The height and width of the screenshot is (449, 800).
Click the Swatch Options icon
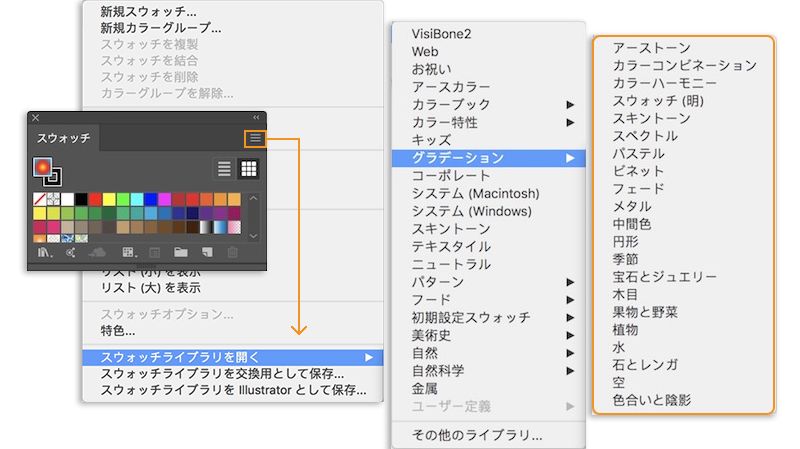[155, 253]
